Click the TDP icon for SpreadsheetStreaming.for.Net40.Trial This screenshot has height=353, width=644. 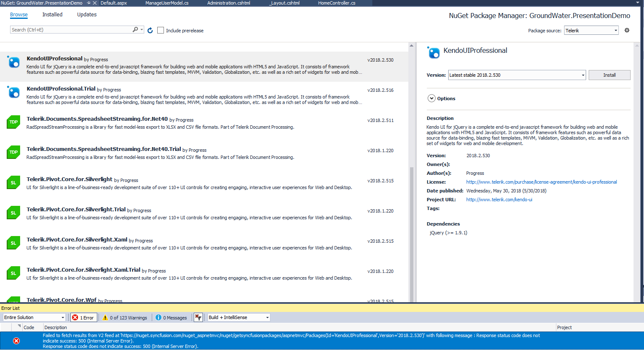click(x=13, y=153)
